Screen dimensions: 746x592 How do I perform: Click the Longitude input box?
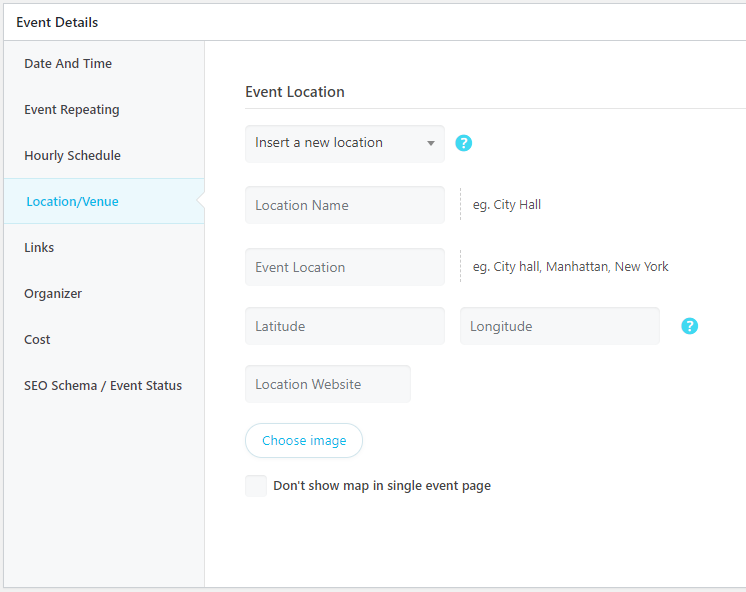point(560,326)
